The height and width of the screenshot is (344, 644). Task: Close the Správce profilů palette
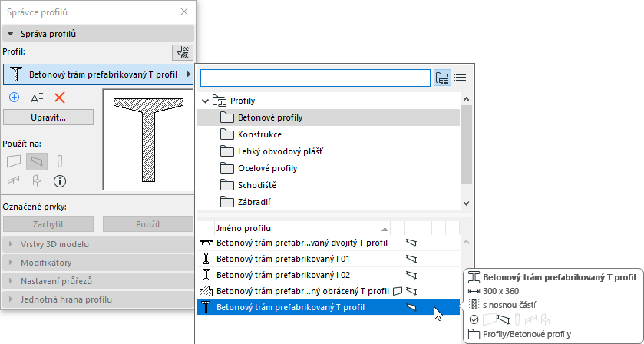[x=184, y=12]
